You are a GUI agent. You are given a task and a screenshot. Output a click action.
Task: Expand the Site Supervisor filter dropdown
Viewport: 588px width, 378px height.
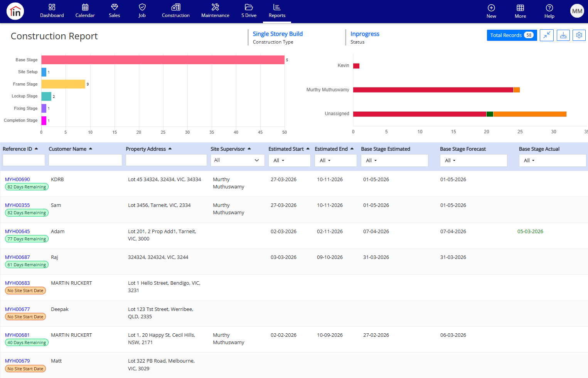(x=238, y=160)
